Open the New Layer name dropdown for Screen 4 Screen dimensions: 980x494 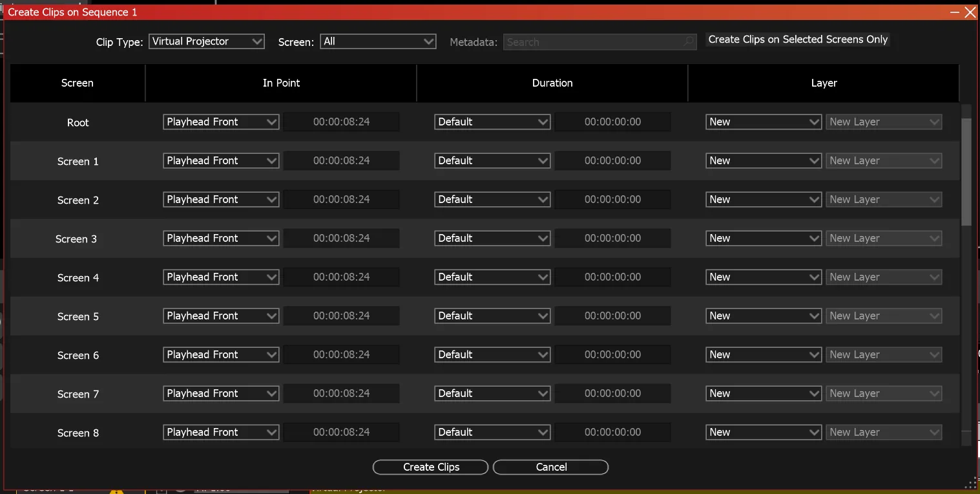884,277
